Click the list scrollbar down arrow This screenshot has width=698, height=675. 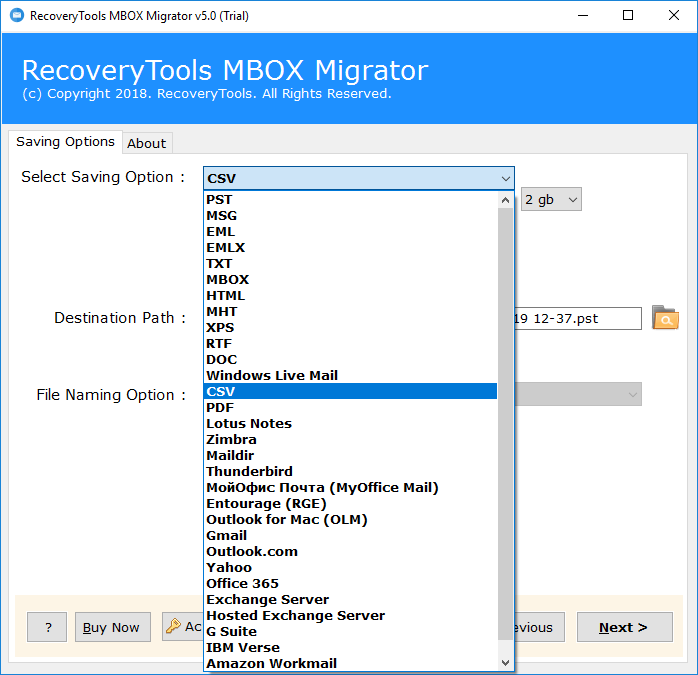tap(505, 663)
